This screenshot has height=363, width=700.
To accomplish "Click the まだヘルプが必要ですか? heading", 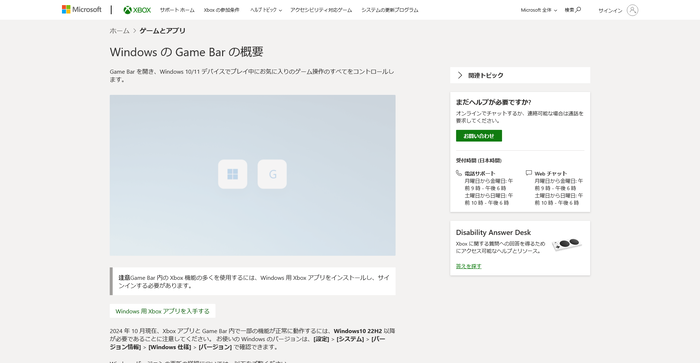I will click(x=493, y=102).
